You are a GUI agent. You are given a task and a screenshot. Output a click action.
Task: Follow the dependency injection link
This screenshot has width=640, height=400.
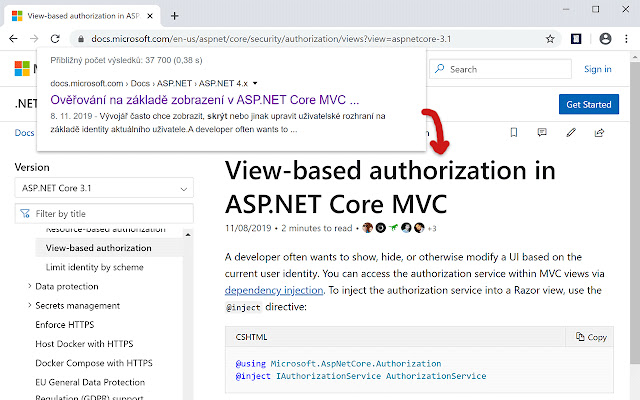coord(274,290)
